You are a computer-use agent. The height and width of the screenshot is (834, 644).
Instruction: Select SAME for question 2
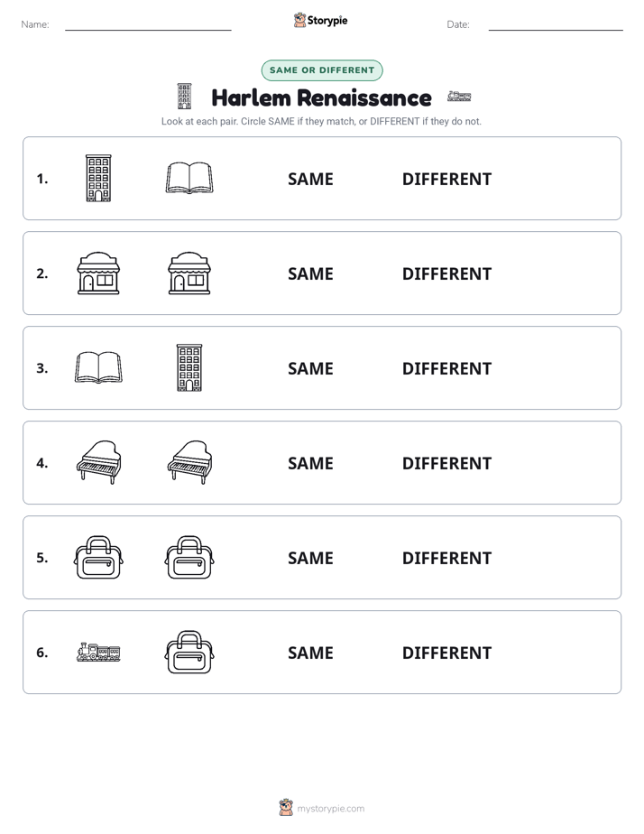point(310,273)
